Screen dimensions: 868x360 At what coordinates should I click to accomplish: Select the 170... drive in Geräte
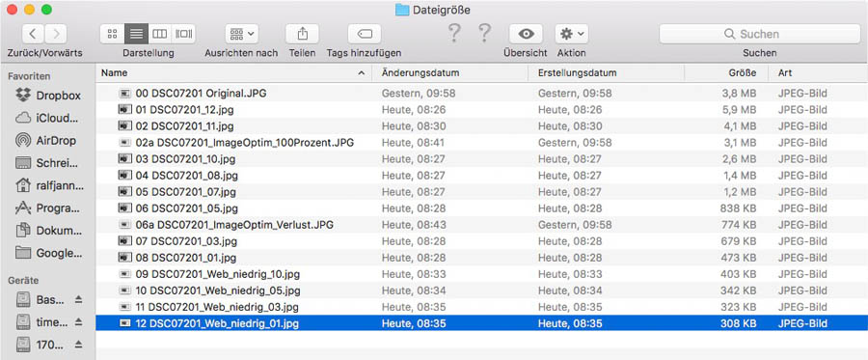click(40, 345)
